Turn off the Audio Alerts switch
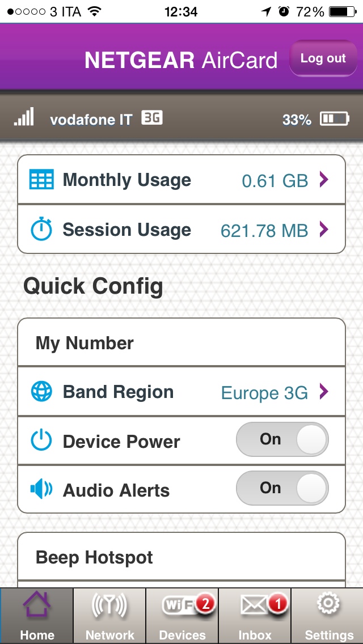363x644 pixels. tap(282, 488)
